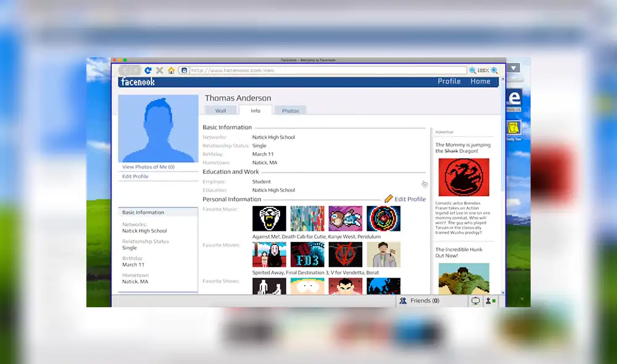This screenshot has height=364, width=617.
Task: Click the Edit Profile pencil icon
Action: click(x=388, y=199)
